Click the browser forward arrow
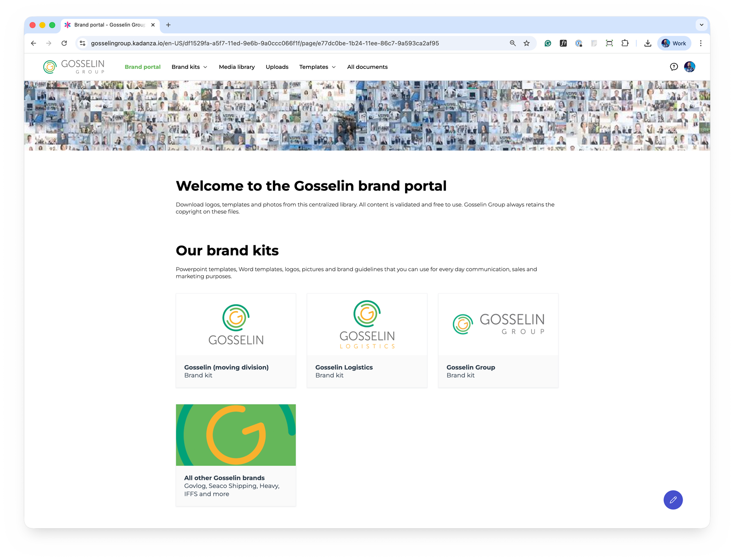 pyautogui.click(x=49, y=43)
